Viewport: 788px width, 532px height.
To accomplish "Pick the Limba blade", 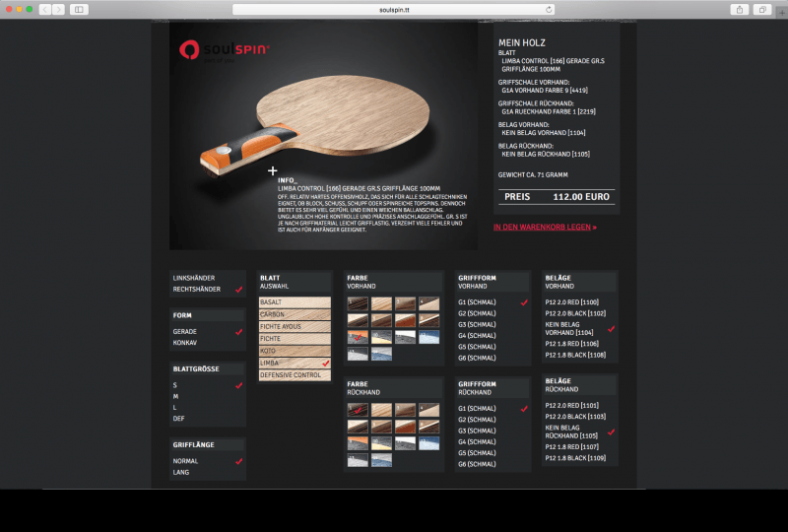I will [295, 363].
